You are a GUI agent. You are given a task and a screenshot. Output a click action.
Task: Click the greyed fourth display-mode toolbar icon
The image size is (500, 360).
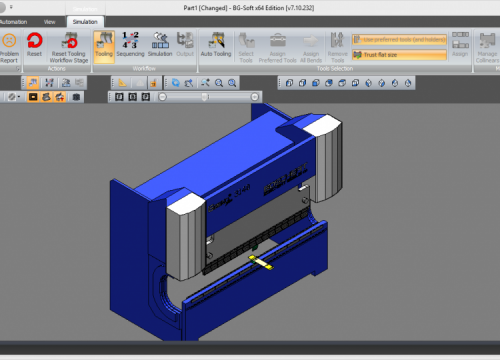79,83
